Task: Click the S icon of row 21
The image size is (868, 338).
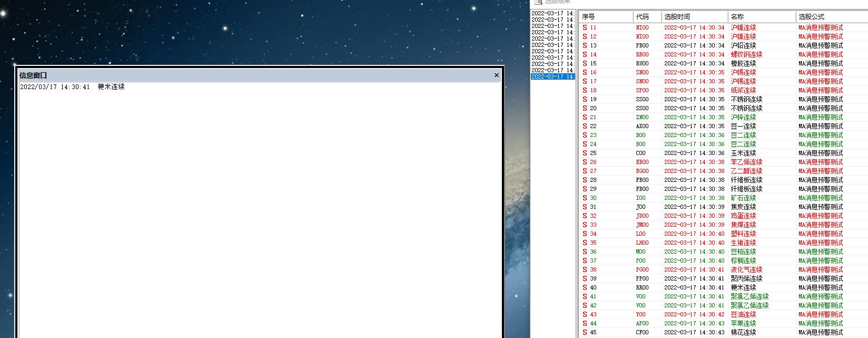Action: click(585, 117)
